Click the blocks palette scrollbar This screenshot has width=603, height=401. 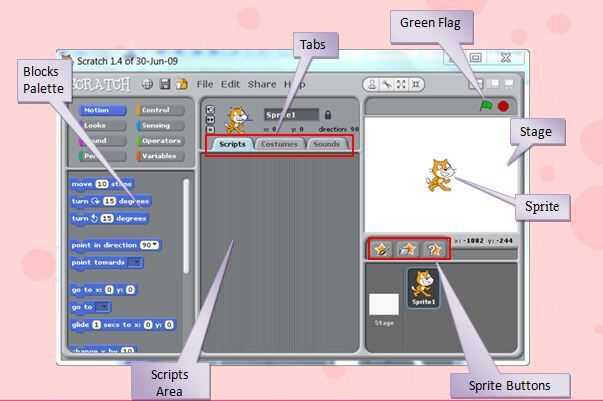coord(187,226)
